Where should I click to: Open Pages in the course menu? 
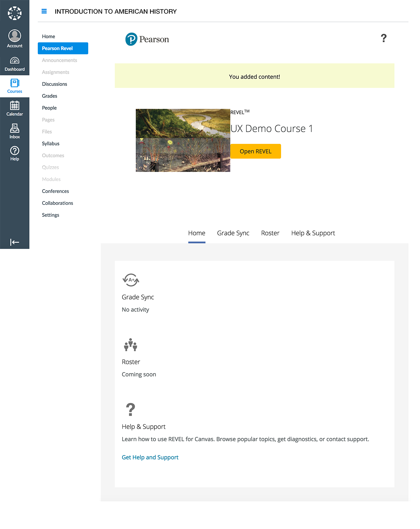click(x=48, y=120)
